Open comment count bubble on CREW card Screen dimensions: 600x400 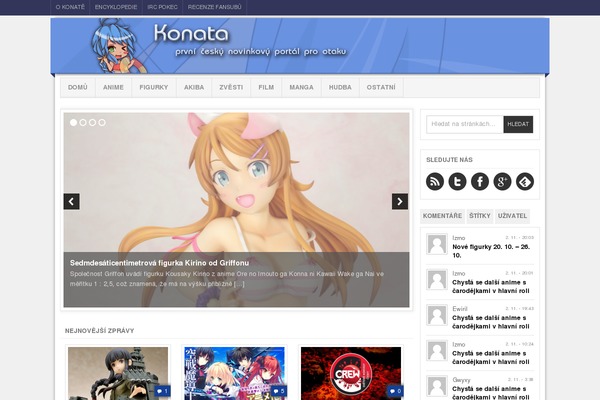(x=395, y=391)
